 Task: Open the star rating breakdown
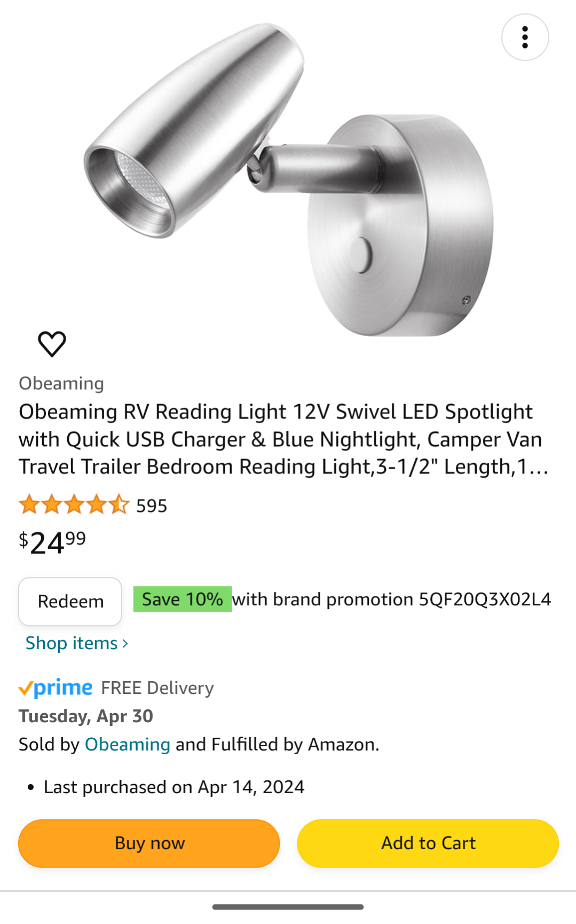(74, 504)
